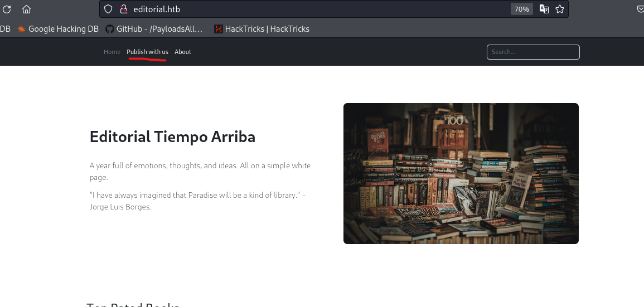644x307 pixels.
Task: Click the Editorial Tiempo Arriba heading
Action: (x=172, y=137)
